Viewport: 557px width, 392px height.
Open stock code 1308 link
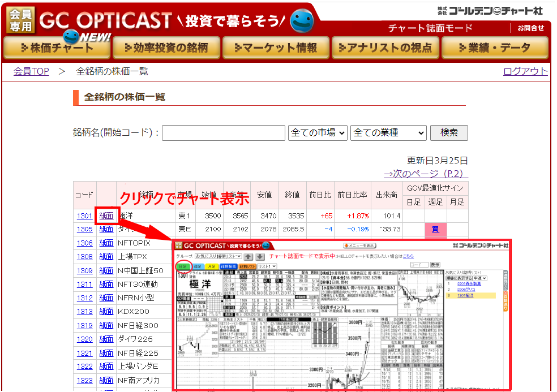click(84, 257)
